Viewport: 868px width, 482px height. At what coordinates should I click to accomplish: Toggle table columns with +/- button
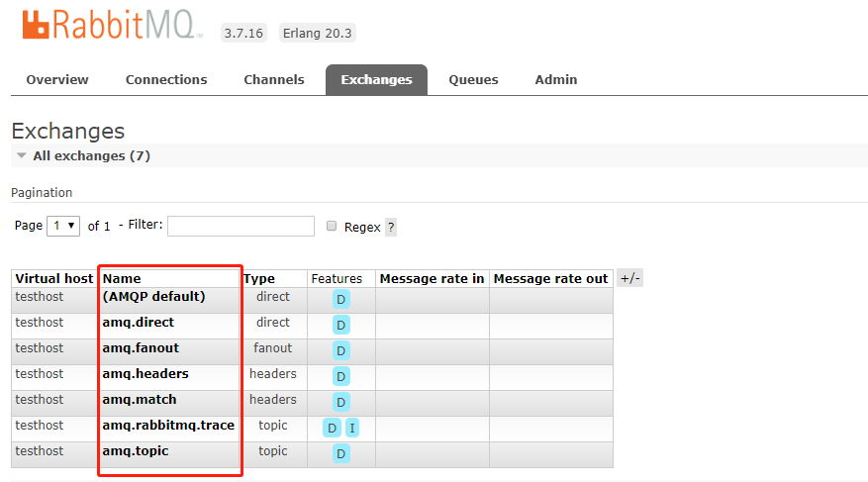629,278
